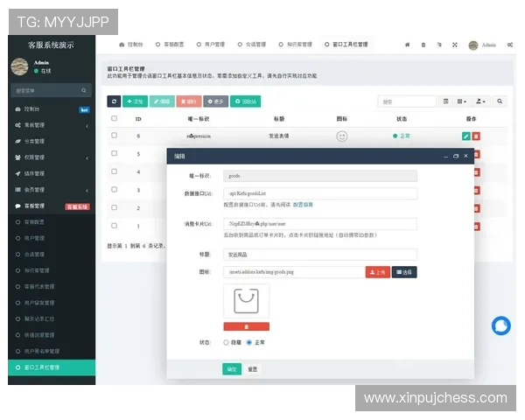Open the settings gears icon at top right
525x420 pixels.
tap(510, 45)
